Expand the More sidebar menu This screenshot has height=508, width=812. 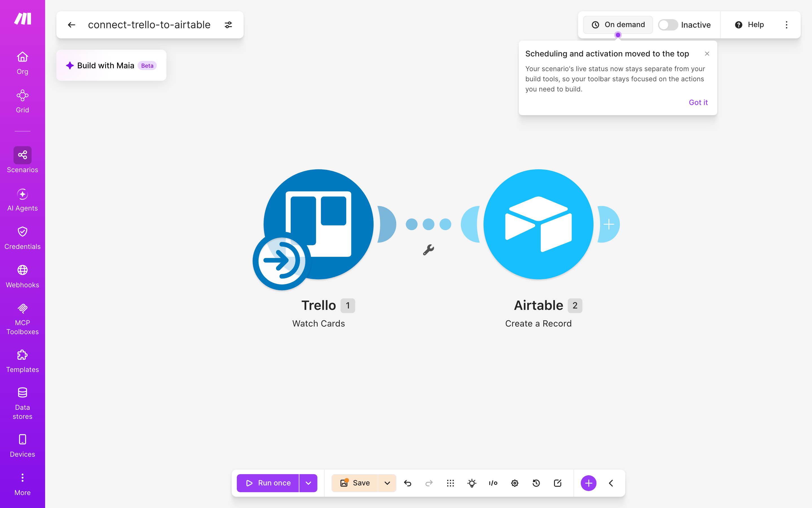click(23, 485)
